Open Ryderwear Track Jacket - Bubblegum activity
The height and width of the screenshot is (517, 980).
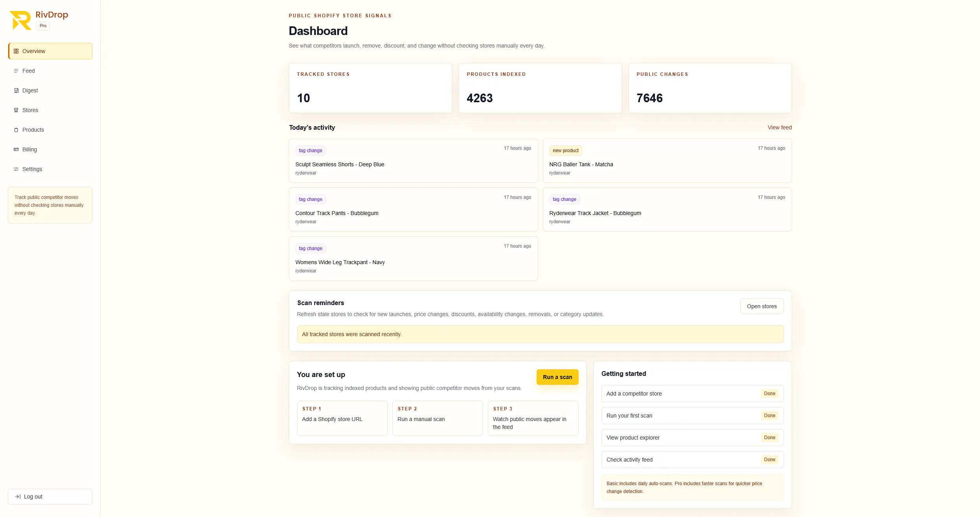[667, 210]
